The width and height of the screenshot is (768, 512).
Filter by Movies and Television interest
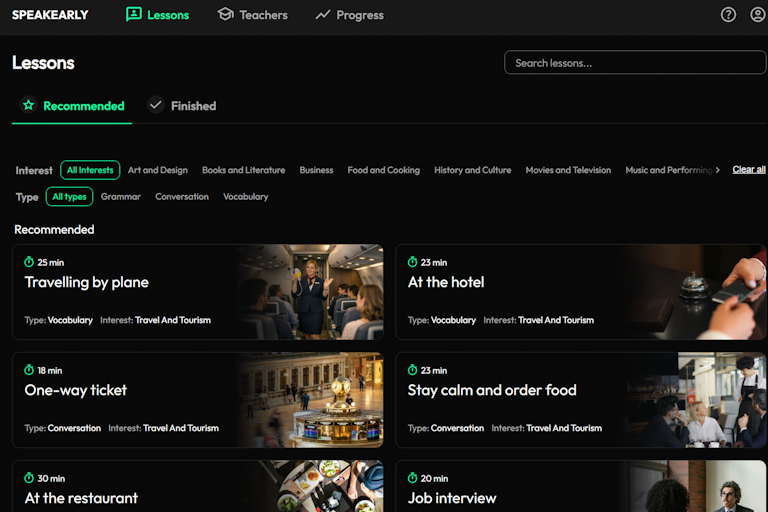tap(568, 170)
